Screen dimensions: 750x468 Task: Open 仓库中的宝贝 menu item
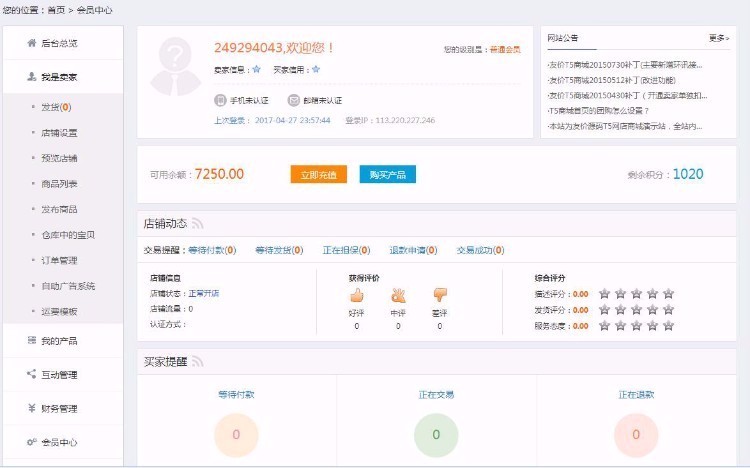68,235
